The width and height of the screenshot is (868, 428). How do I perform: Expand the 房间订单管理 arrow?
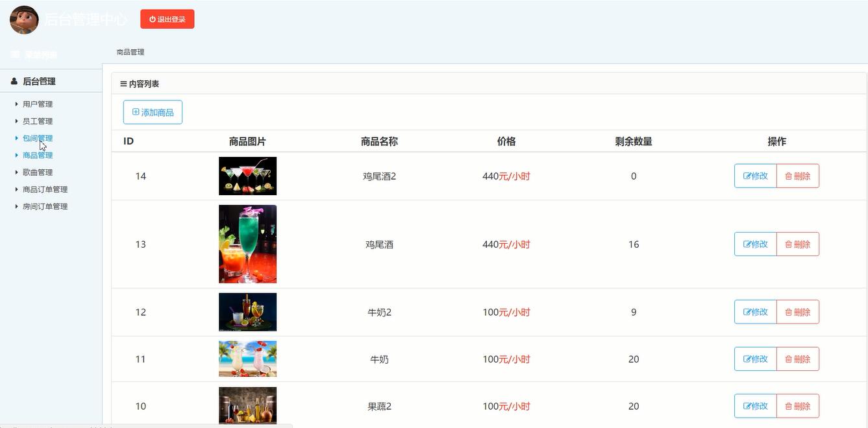pos(17,206)
